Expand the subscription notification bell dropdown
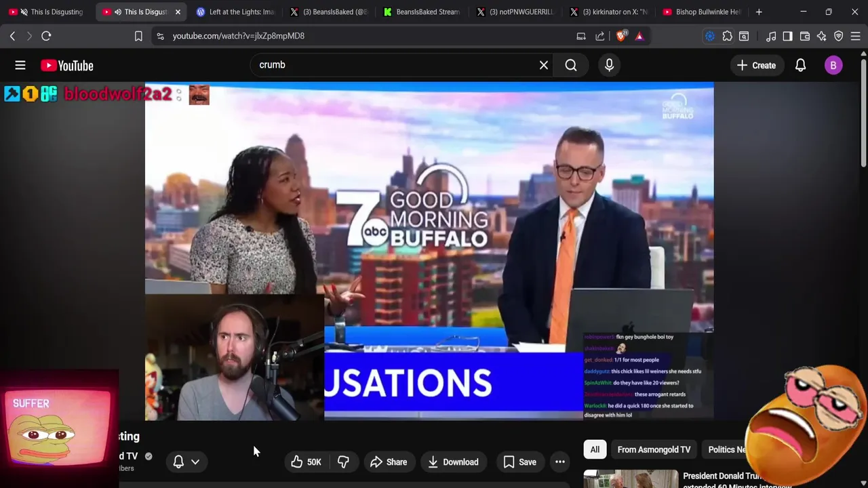Screen dimensions: 868x488 click(186, 462)
